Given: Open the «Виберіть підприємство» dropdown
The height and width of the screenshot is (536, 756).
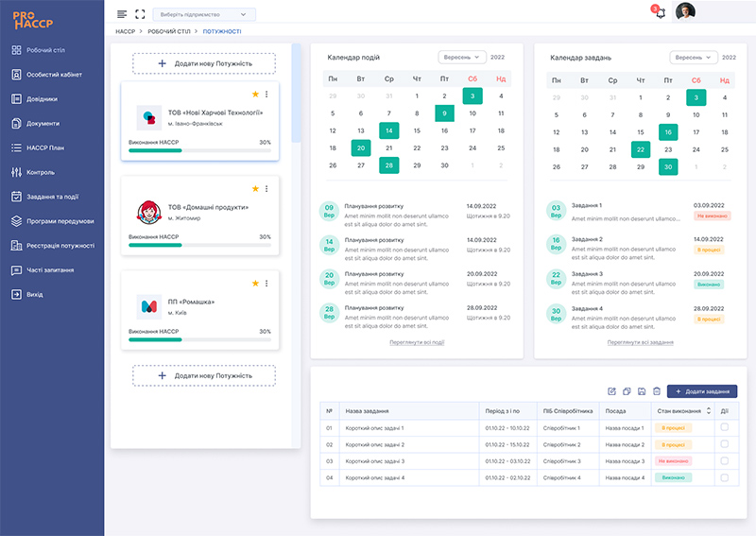Looking at the screenshot, I should pyautogui.click(x=204, y=14).
